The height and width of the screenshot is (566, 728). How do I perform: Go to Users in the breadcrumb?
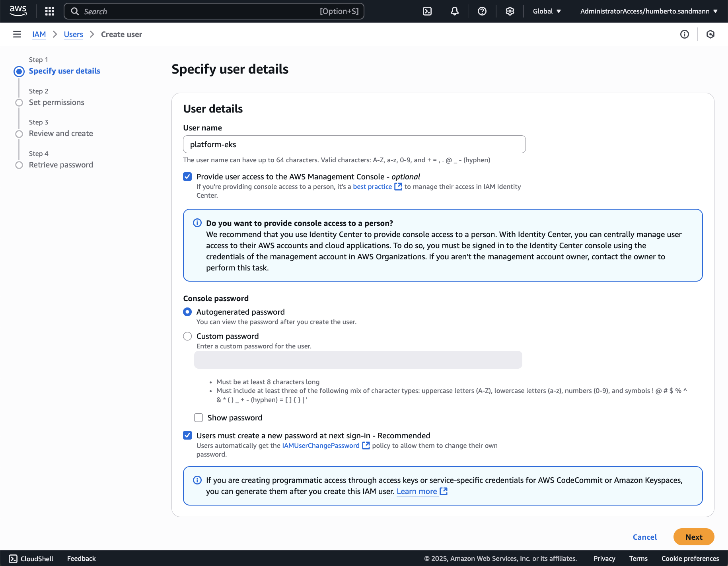73,34
